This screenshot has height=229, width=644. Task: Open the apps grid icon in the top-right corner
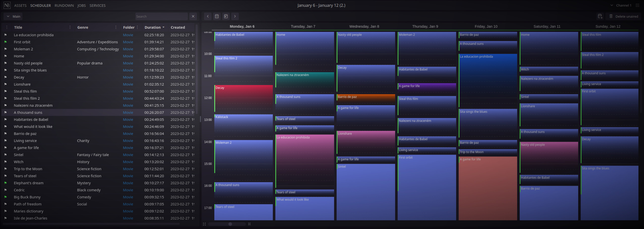pos(638,5)
